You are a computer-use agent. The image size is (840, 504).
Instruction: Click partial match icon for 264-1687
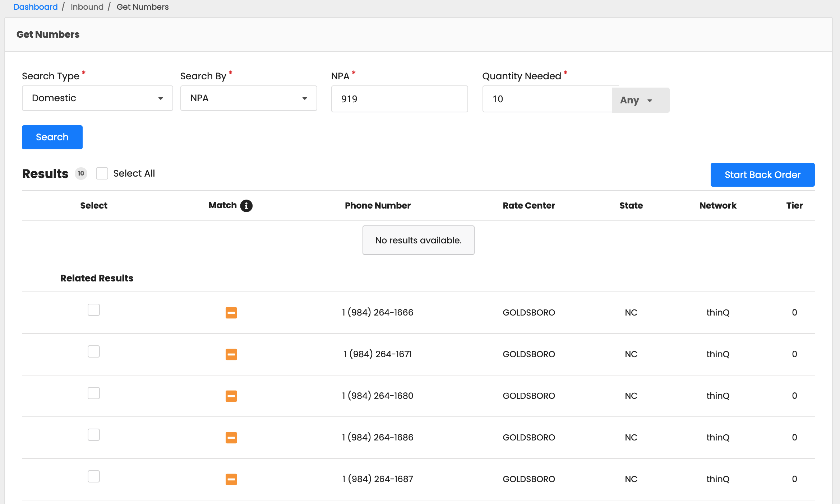coord(231,479)
